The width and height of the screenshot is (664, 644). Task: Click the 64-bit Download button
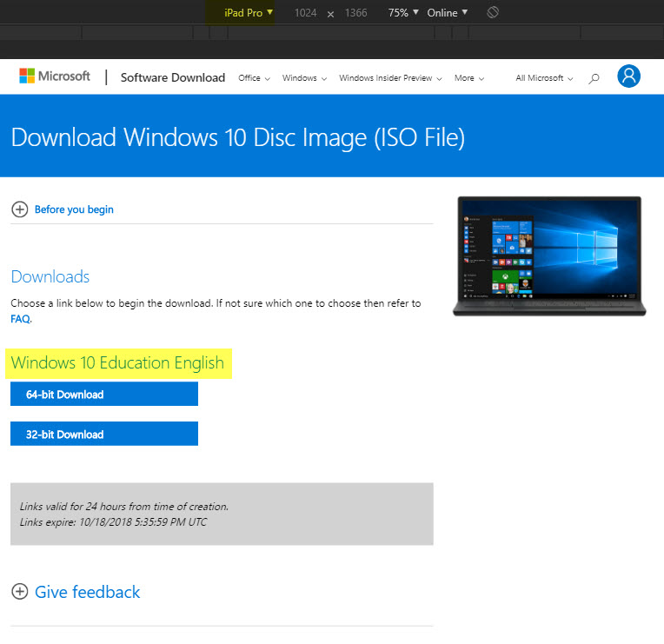[104, 394]
